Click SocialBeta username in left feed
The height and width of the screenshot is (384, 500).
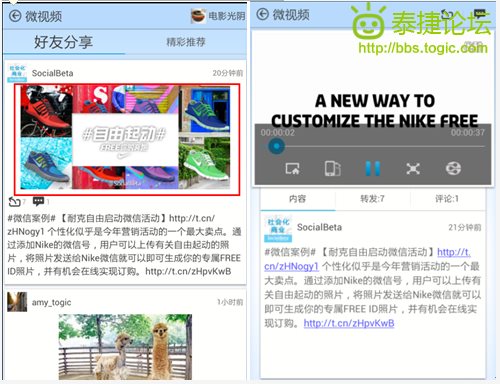pos(52,73)
